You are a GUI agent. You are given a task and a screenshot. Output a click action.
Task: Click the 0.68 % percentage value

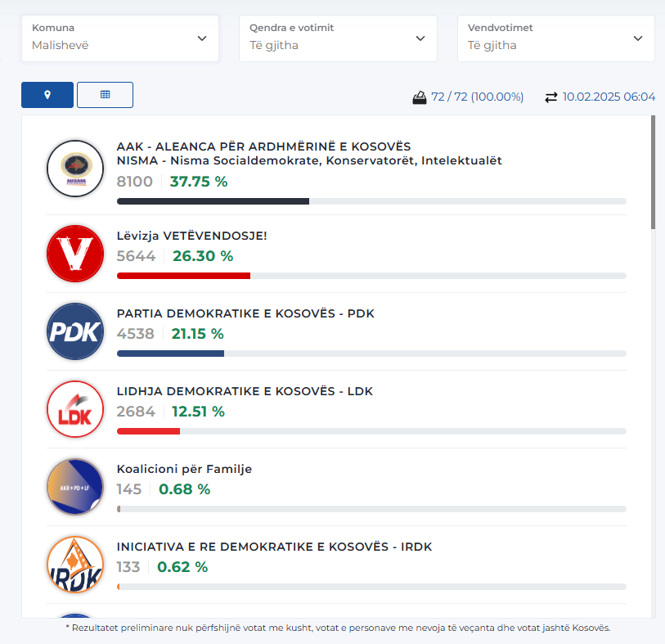[185, 489]
